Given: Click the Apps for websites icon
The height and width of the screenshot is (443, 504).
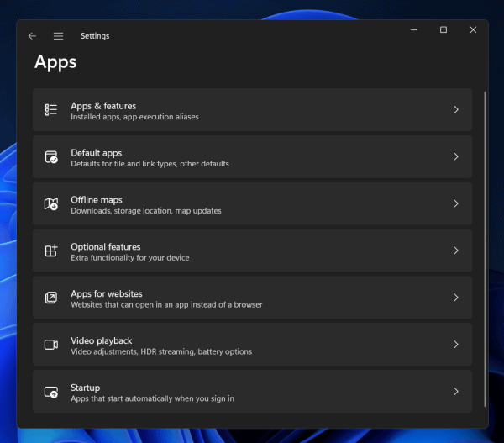Looking at the screenshot, I should 51,298.
